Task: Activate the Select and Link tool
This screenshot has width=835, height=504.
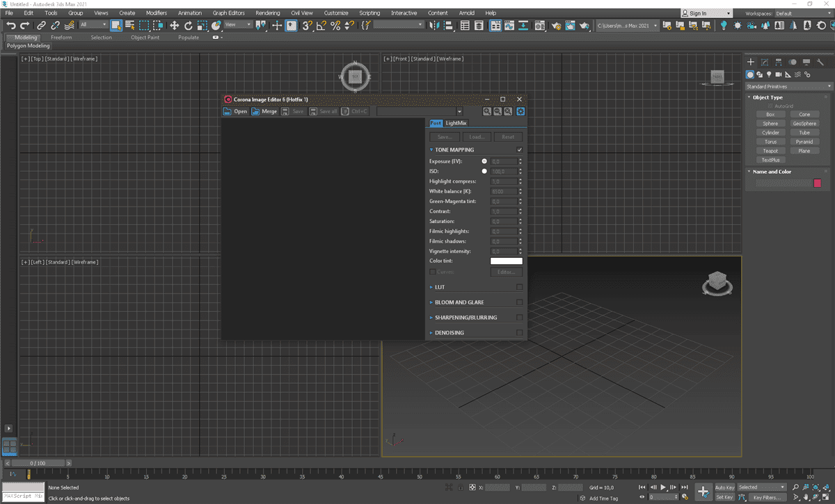Action: (x=42, y=25)
